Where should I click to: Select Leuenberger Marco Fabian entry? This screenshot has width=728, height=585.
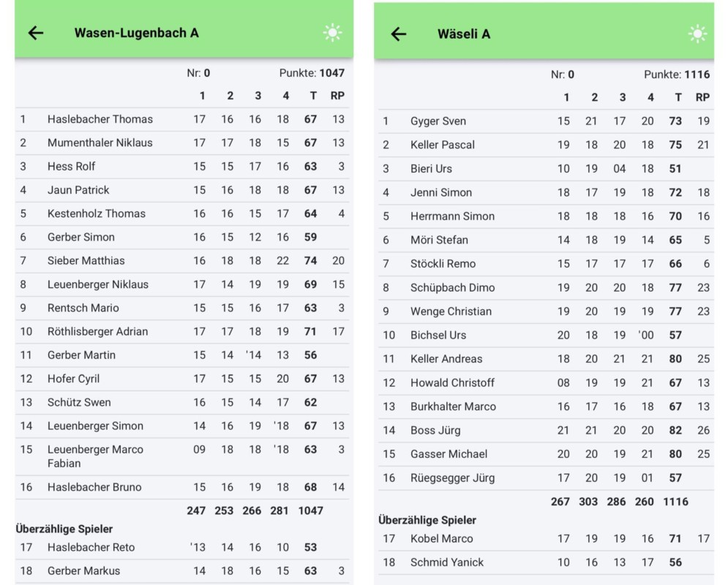coord(95,456)
